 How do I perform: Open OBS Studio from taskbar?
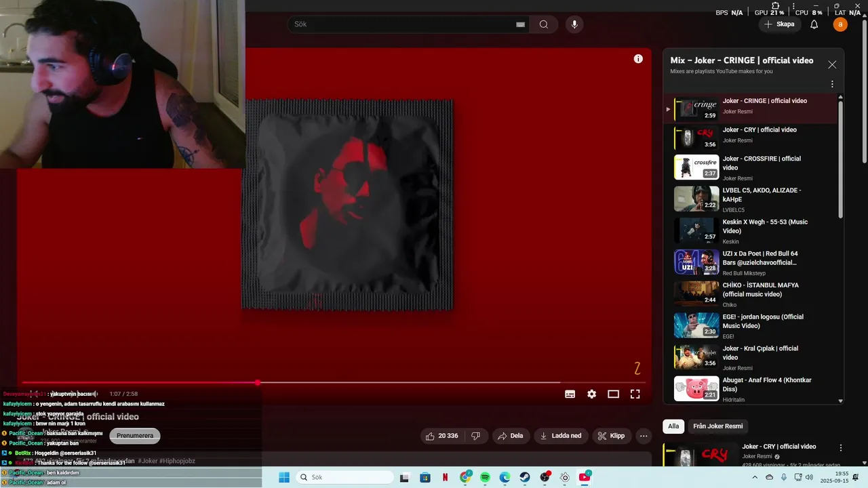click(x=545, y=477)
